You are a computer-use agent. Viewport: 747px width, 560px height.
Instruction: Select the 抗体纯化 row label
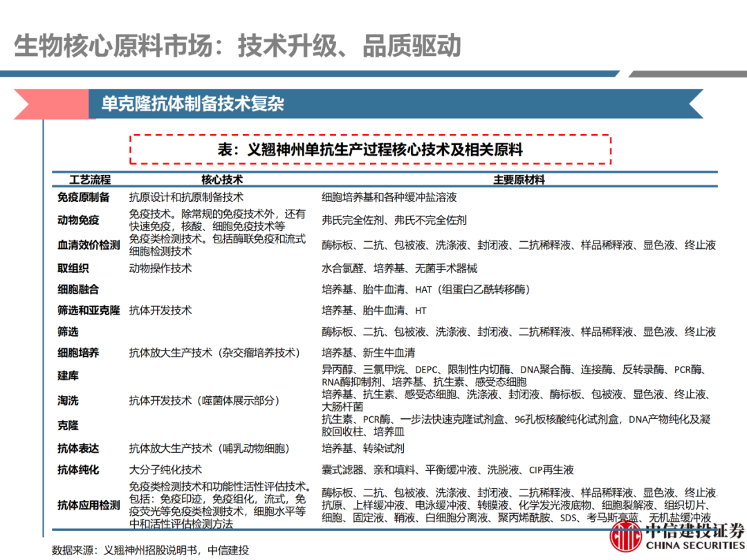click(x=78, y=470)
